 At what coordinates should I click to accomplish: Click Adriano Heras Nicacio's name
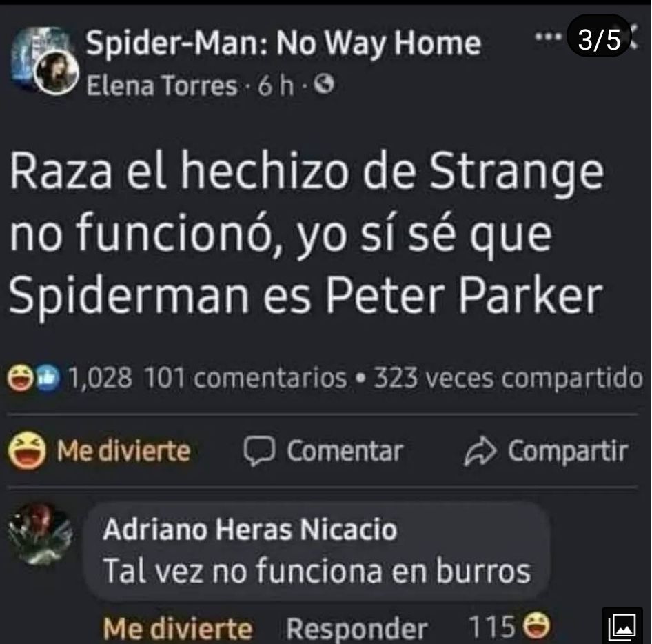(250, 529)
